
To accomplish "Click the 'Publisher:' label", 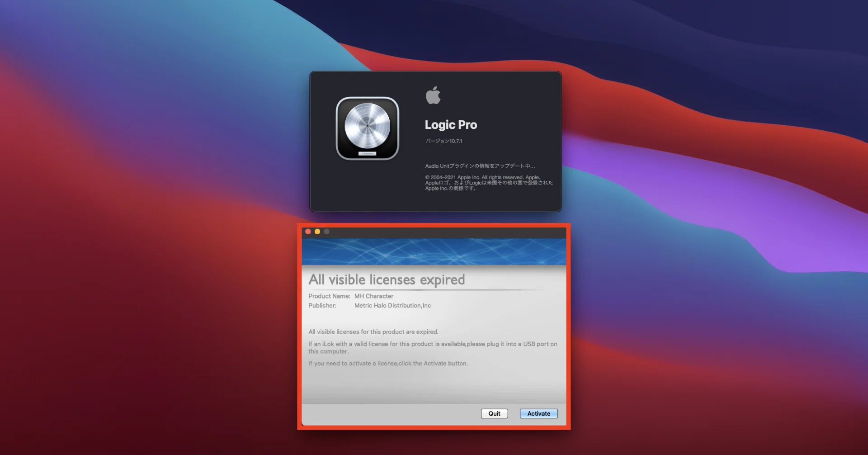I will [x=322, y=306].
